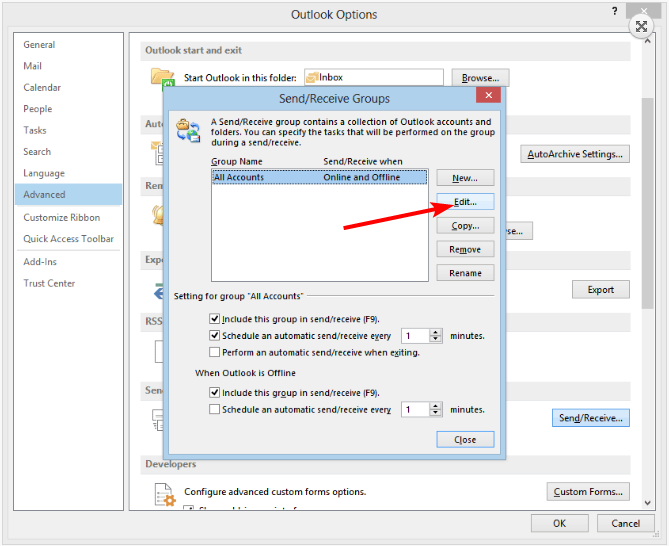Click the online minutes value field
Image resolution: width=669 pixels, height=546 pixels.
[x=416, y=336]
